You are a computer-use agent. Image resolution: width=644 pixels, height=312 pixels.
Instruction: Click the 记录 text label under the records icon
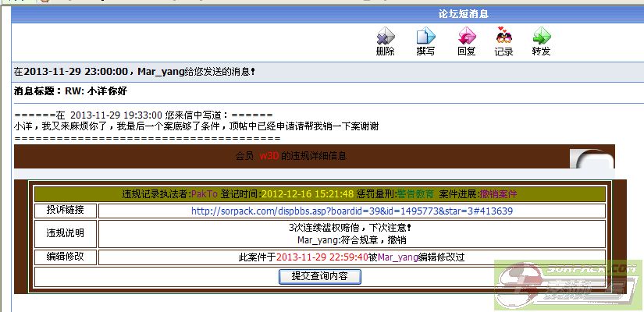(503, 51)
